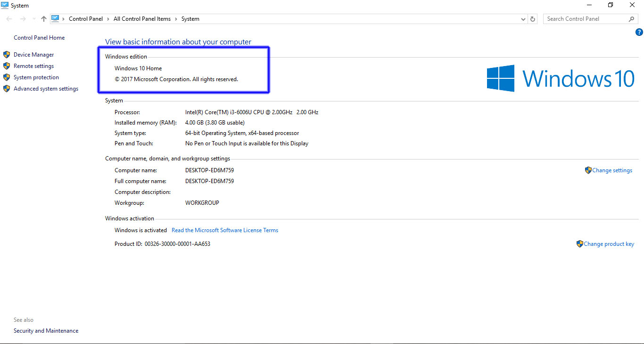Select All Control Panel Items breadcrumb
This screenshot has height=344, width=644.
[x=142, y=19]
